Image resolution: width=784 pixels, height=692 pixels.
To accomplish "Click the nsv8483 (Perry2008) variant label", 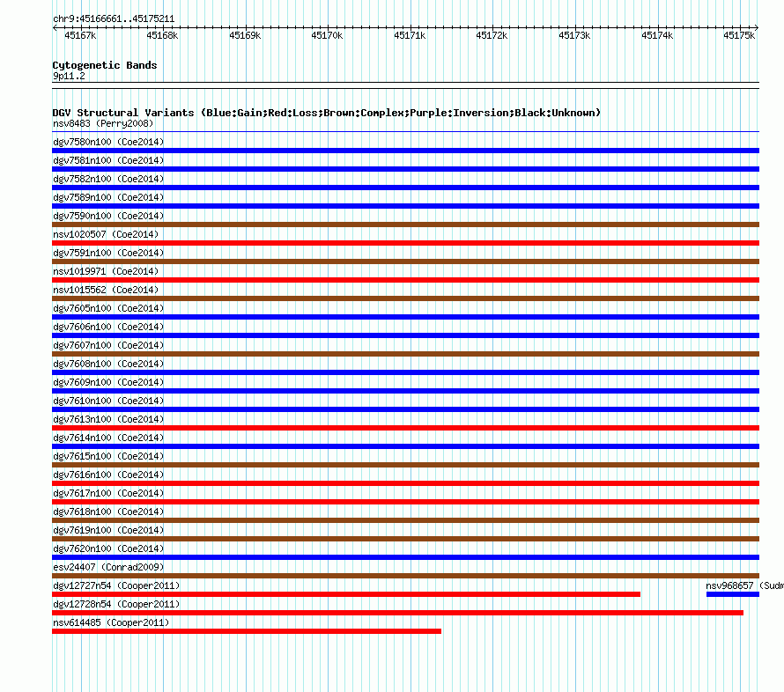I will pyautogui.click(x=103, y=123).
